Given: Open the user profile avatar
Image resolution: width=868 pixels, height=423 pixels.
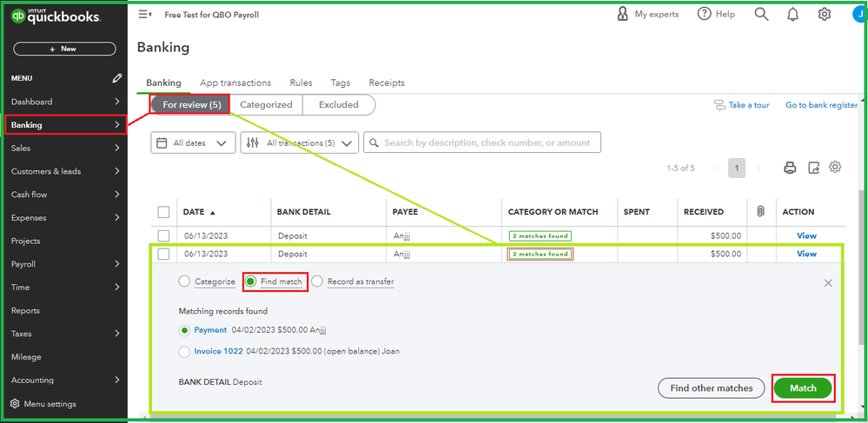Looking at the screenshot, I should click(859, 15).
